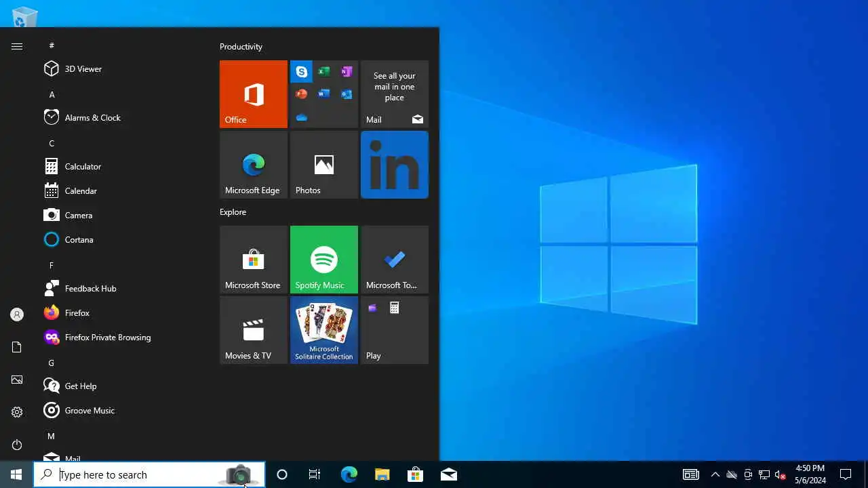Open the notification Action Center
This screenshot has width=868, height=488.
[x=846, y=474]
